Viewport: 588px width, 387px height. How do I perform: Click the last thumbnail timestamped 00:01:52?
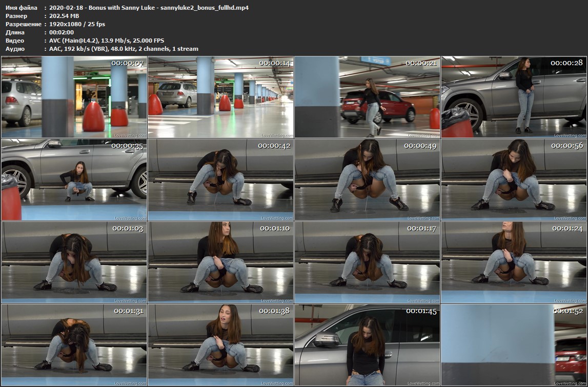[514, 345]
